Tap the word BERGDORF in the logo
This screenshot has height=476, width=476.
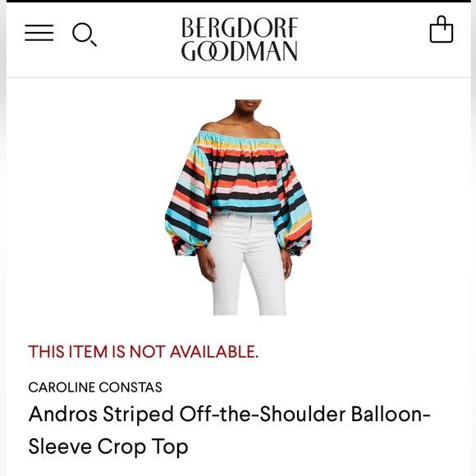click(x=240, y=27)
